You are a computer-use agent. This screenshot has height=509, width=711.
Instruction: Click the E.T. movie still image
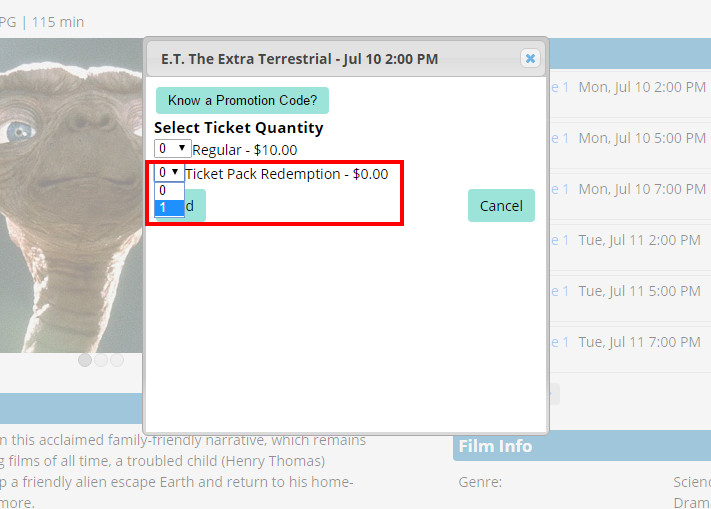coord(70,200)
